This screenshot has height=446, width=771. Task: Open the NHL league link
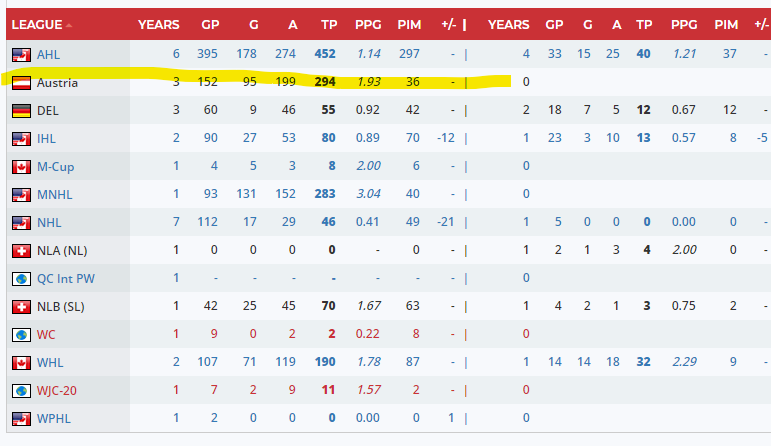[x=48, y=222]
